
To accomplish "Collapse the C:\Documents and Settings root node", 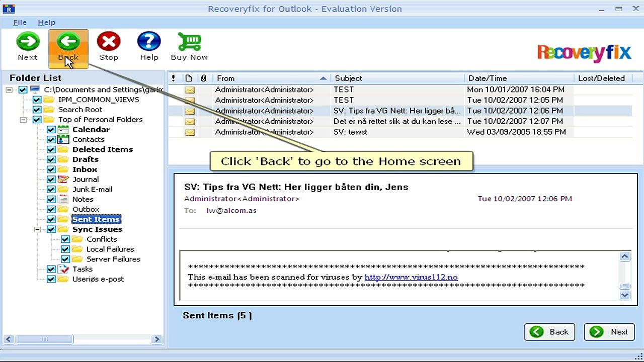I will tap(9, 90).
